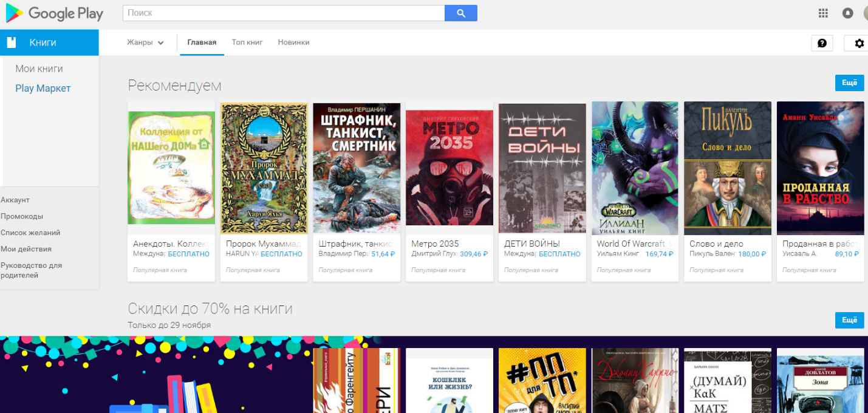Open settings gear icon
Image resolution: width=868 pixels, height=413 pixels.
[x=858, y=43]
